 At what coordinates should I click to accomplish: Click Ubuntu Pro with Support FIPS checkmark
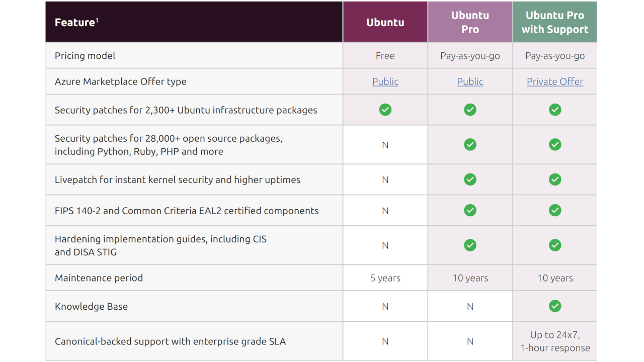click(555, 211)
